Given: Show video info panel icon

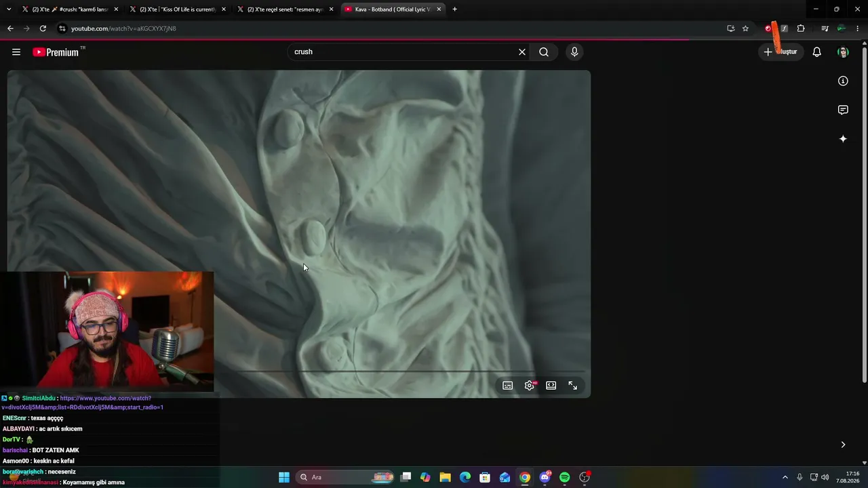Looking at the screenshot, I should click(x=843, y=81).
